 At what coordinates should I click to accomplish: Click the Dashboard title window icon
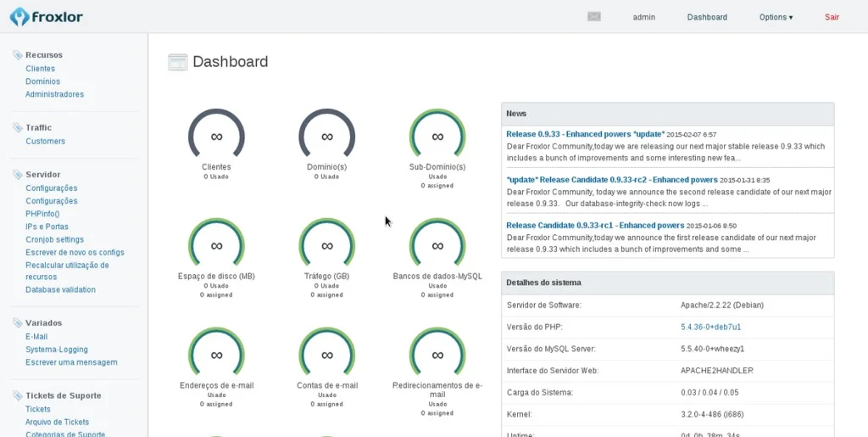pos(177,62)
